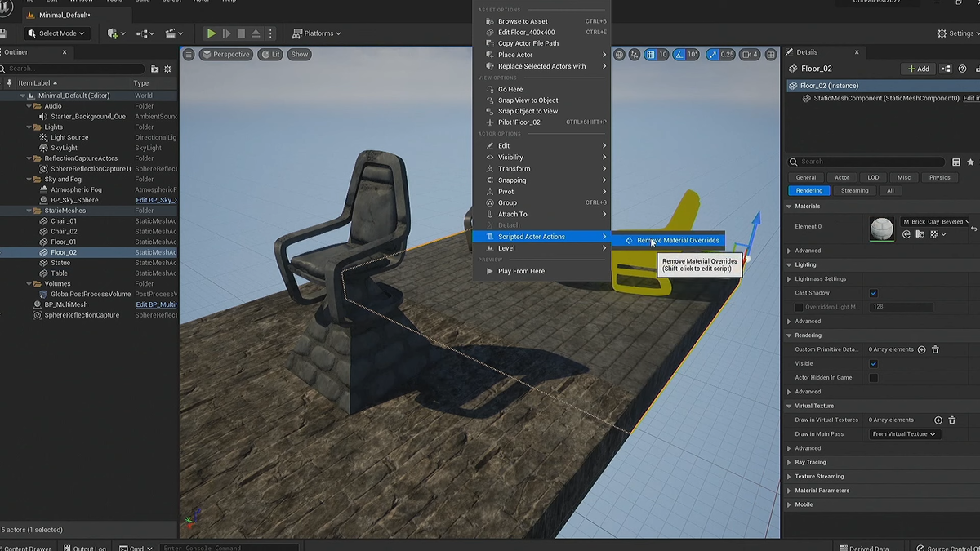
Task: Collapse the Lights folder in Outliner
Action: click(29, 127)
